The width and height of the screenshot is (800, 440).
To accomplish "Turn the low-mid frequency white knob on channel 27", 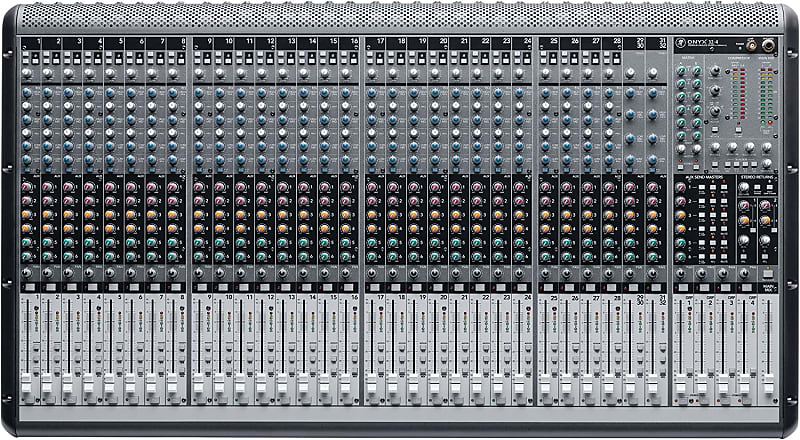I will click(587, 133).
